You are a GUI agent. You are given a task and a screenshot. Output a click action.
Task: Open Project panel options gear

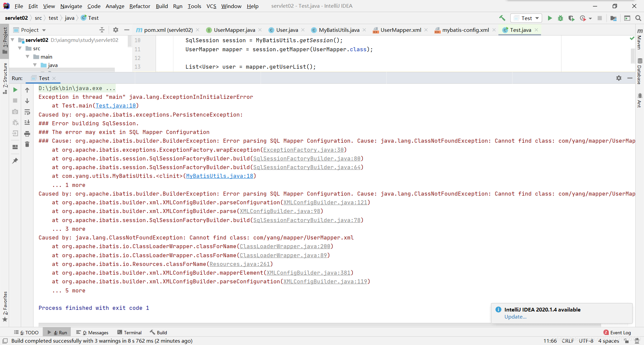coord(116,30)
